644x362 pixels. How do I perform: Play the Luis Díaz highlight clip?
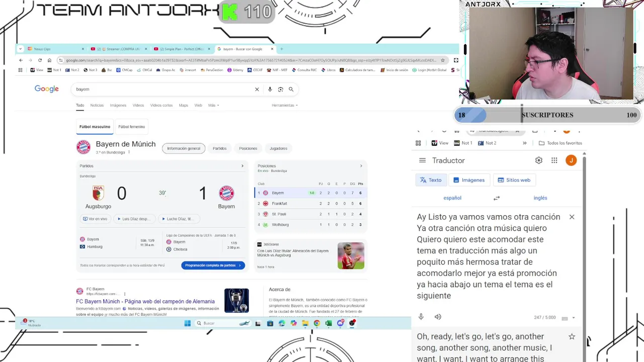click(134, 219)
